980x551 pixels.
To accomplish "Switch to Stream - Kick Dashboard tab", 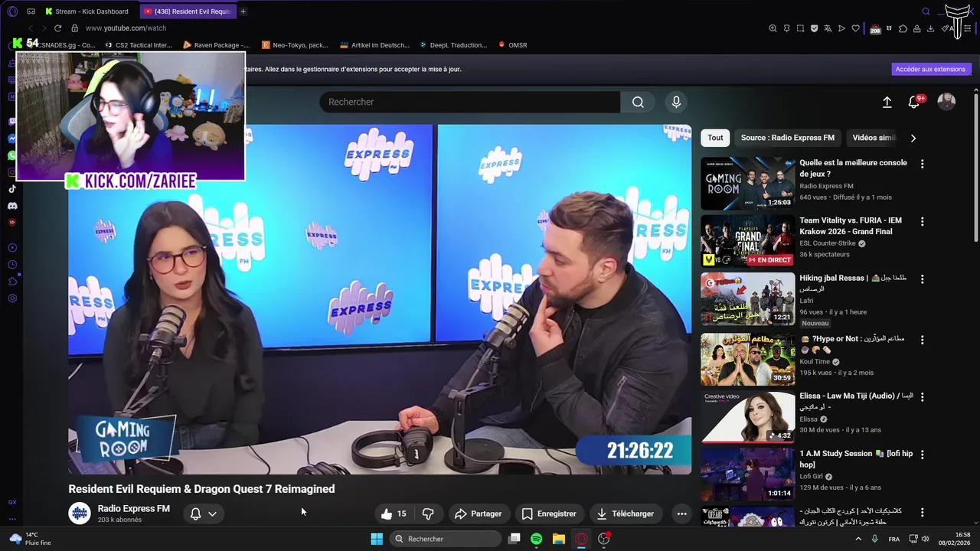I will pos(89,11).
